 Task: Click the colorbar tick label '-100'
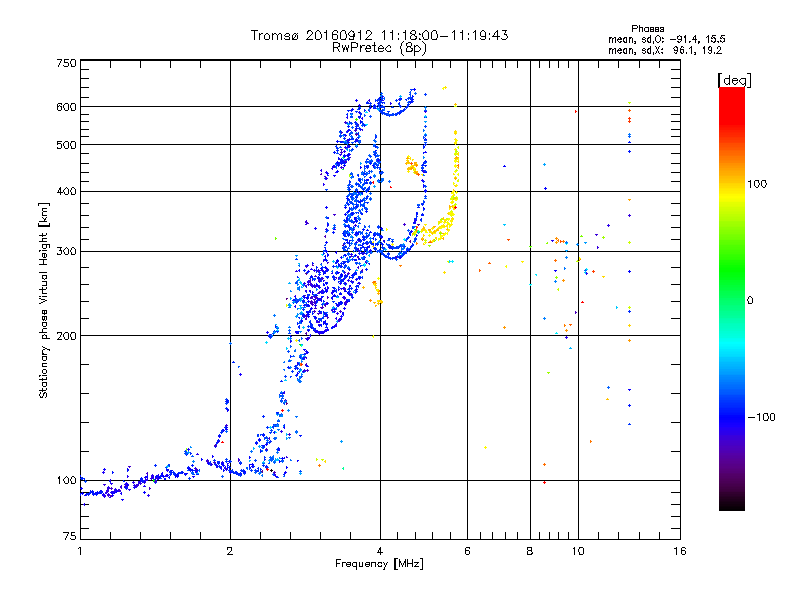coord(761,417)
